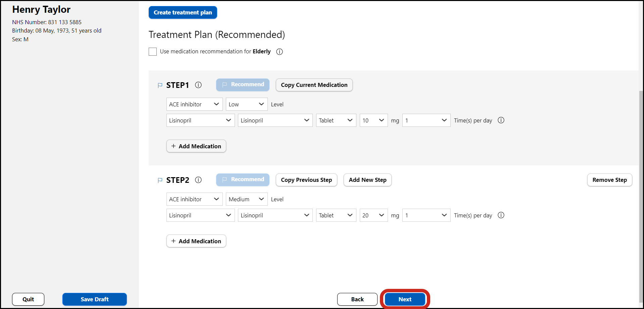Expand STEP2 Medium level dropdown

pyautogui.click(x=246, y=199)
